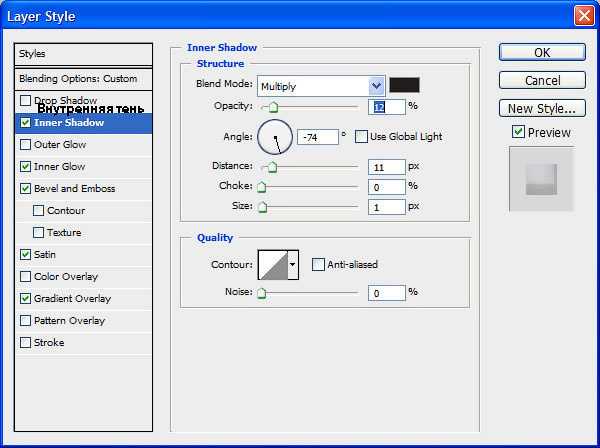Click the style preview thumbnail
The width and height of the screenshot is (600, 448).
tap(541, 179)
